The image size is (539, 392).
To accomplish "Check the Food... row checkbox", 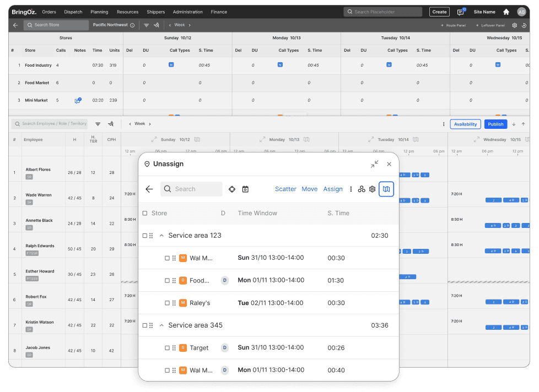I will pos(167,280).
